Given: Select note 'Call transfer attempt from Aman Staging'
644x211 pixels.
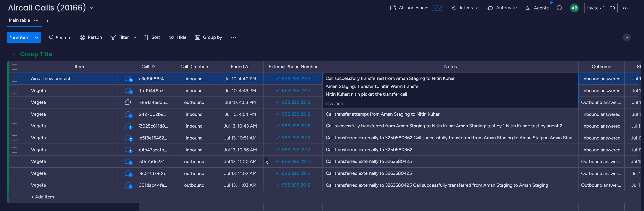Looking at the screenshot, I should tap(382, 114).
